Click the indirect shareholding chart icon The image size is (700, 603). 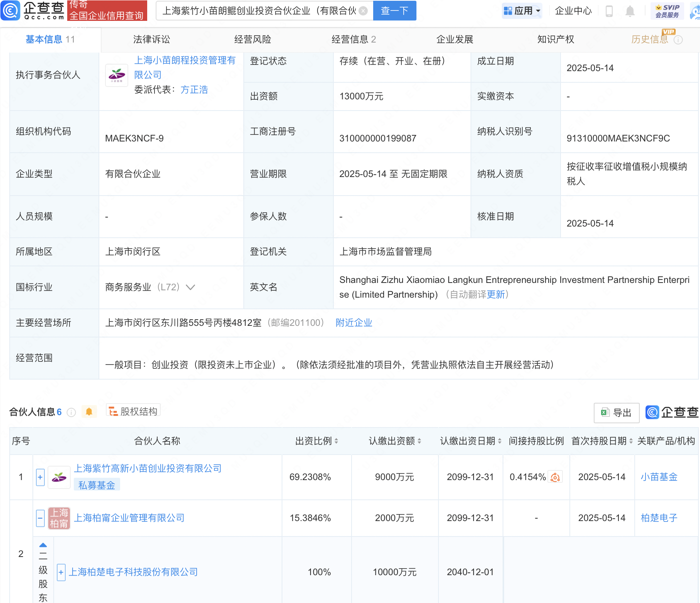click(556, 477)
